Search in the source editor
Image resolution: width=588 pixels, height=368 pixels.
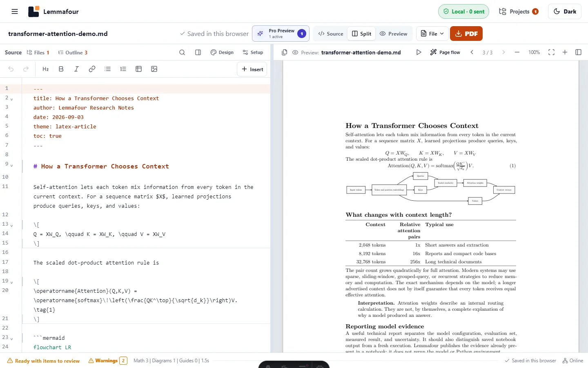point(182,52)
